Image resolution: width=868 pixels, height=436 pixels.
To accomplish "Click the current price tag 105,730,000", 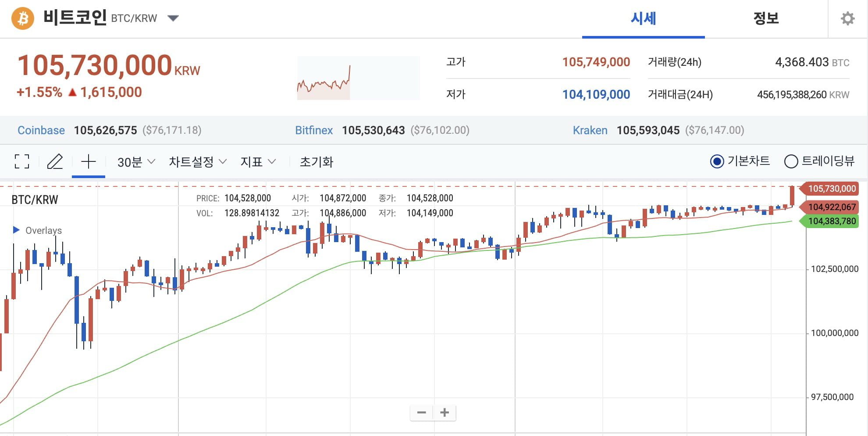I will [829, 189].
